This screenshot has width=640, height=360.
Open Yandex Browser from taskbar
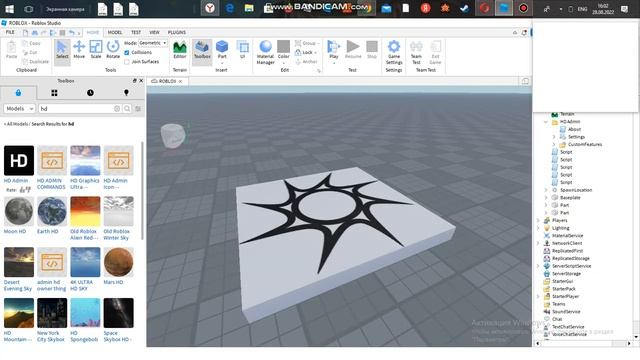click(210, 8)
